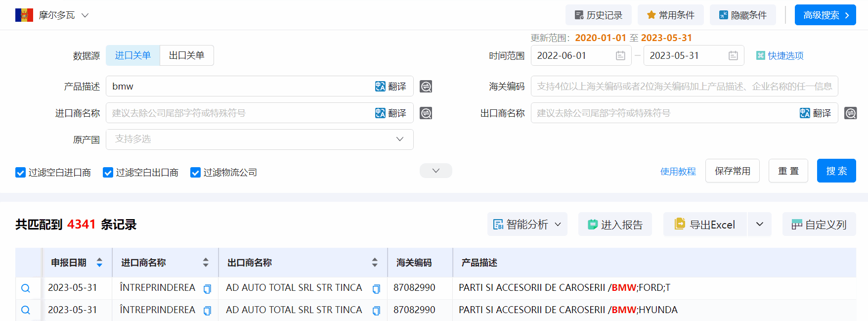Expand more filters with the chevron toggle
Viewport: 868px width, 321px height.
[435, 171]
